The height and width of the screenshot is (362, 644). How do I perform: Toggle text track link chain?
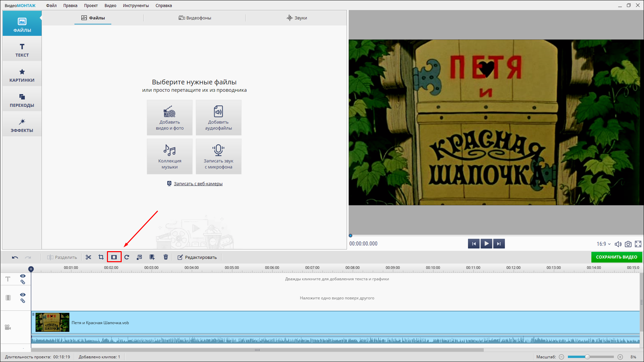23,282
